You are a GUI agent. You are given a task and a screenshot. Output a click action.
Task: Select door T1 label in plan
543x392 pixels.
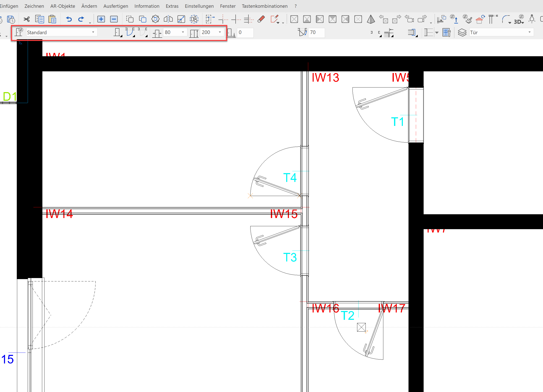click(x=397, y=122)
